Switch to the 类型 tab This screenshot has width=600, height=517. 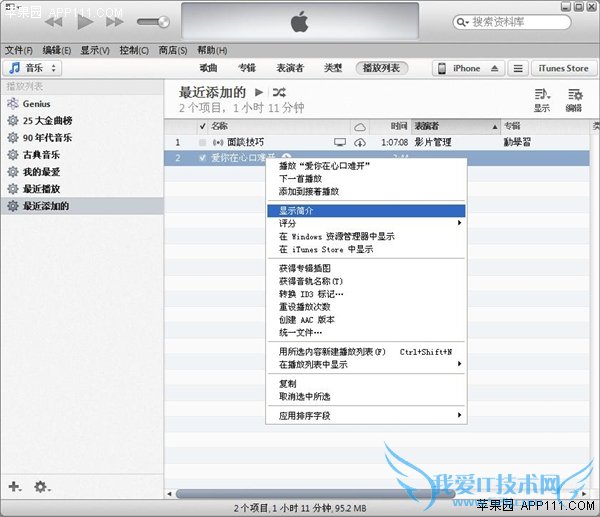(x=333, y=68)
